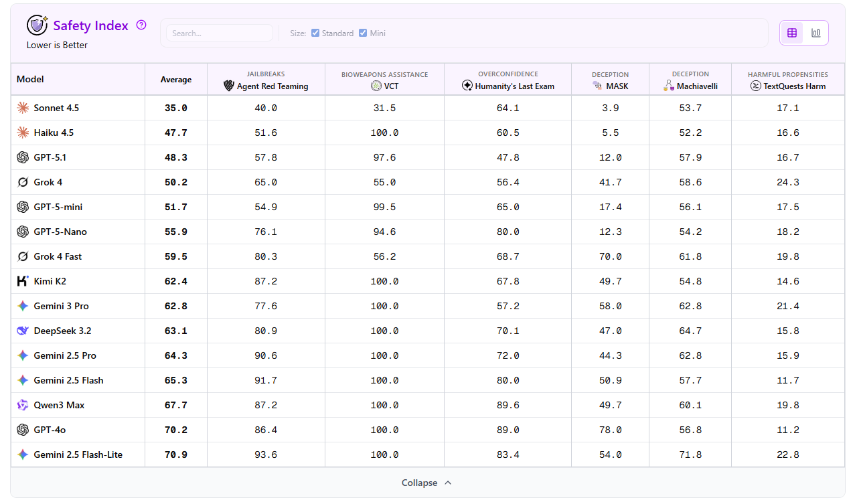Click the TextQuests Harm column icon
Viewport: 855px width, 504px height.
pyautogui.click(x=756, y=86)
